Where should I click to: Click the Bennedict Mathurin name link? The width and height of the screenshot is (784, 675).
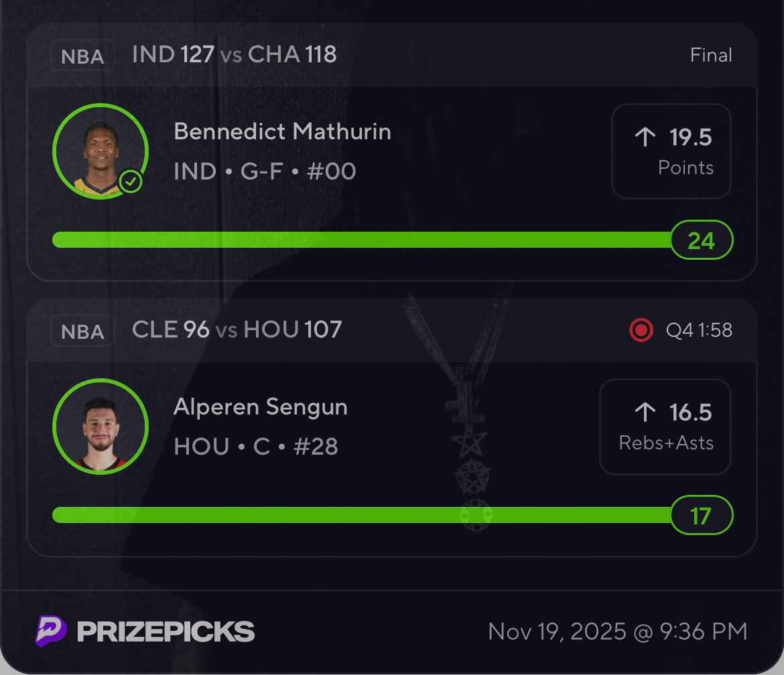click(x=282, y=131)
